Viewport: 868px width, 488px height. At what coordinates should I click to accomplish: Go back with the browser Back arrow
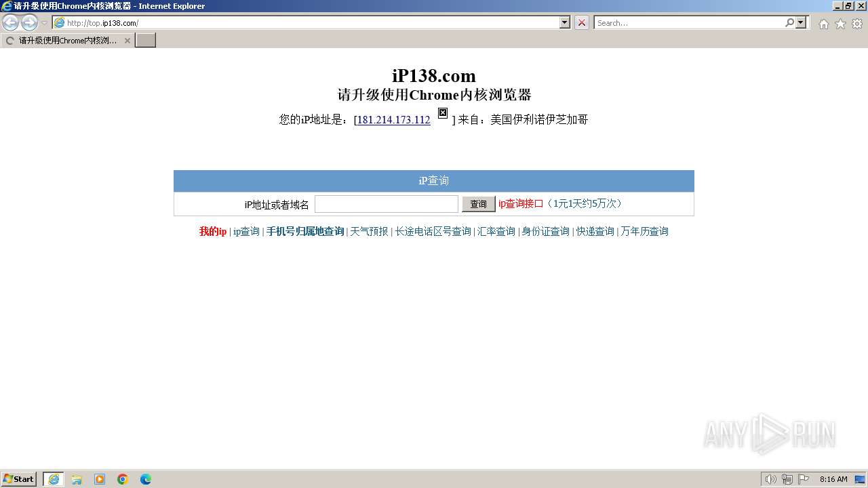[x=11, y=23]
